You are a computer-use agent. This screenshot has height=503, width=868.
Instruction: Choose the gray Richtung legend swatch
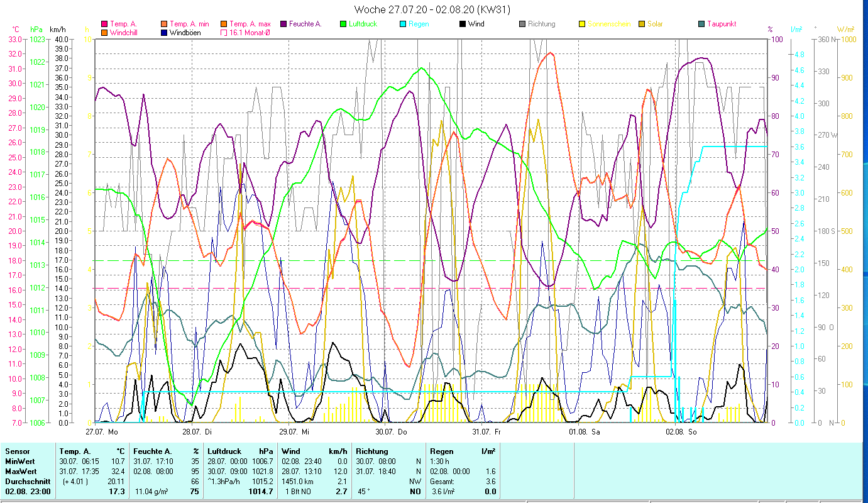tap(522, 24)
